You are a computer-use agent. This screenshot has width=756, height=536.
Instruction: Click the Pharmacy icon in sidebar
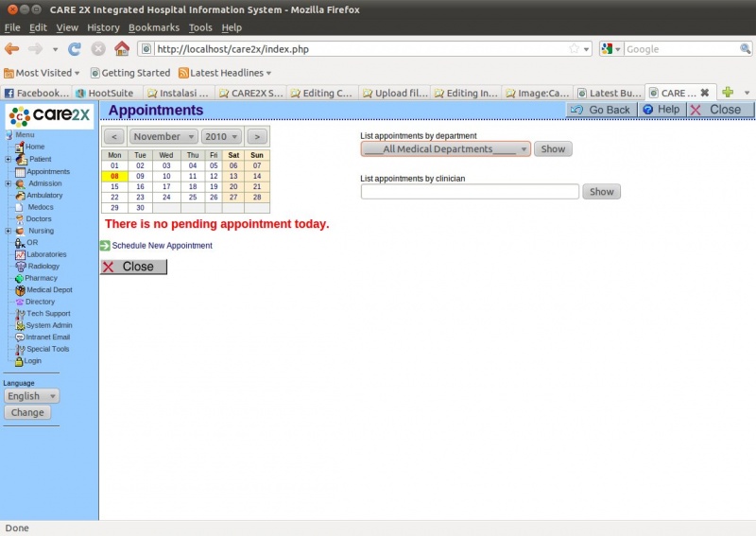tap(19, 278)
